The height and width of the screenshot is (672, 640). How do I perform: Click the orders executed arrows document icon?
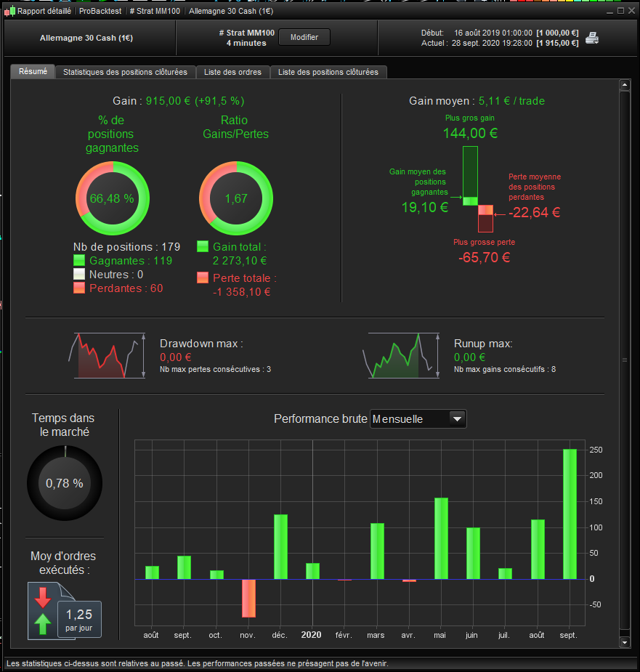(65, 610)
